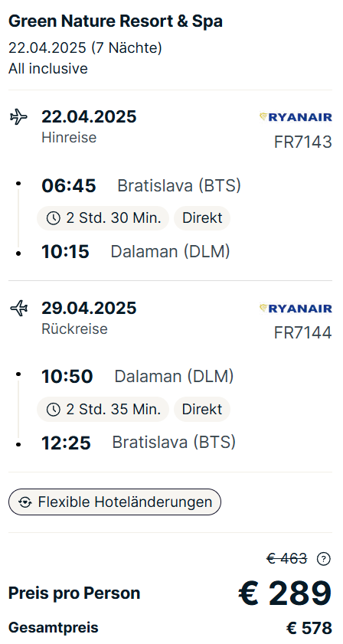
Task: Open the Green Nature Resort & Spa title
Action: coord(116,21)
